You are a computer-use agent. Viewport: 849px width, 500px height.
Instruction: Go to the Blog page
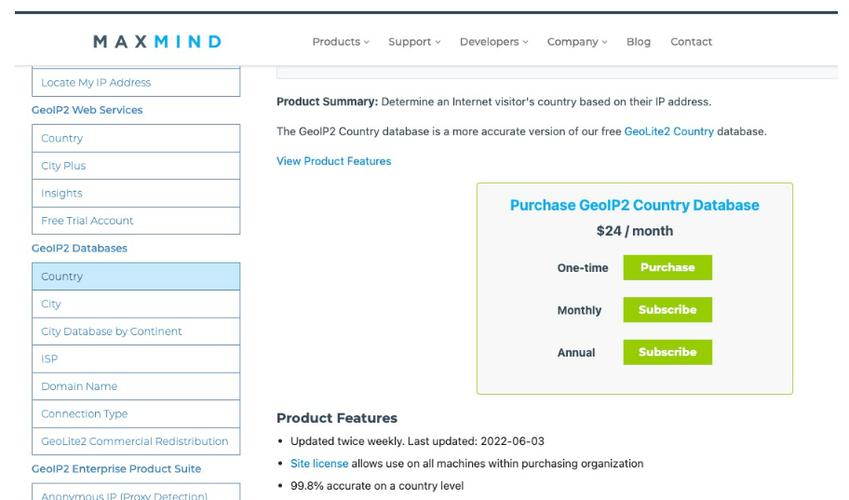tap(638, 42)
